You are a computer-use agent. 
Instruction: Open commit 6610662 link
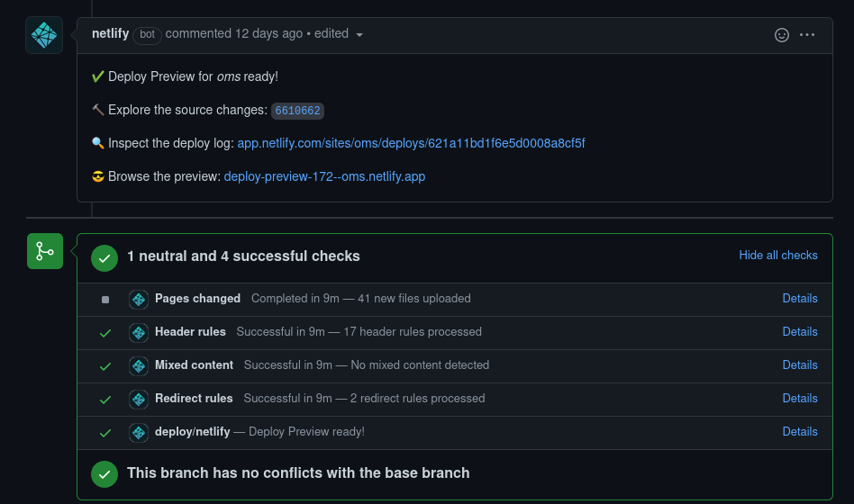(297, 111)
